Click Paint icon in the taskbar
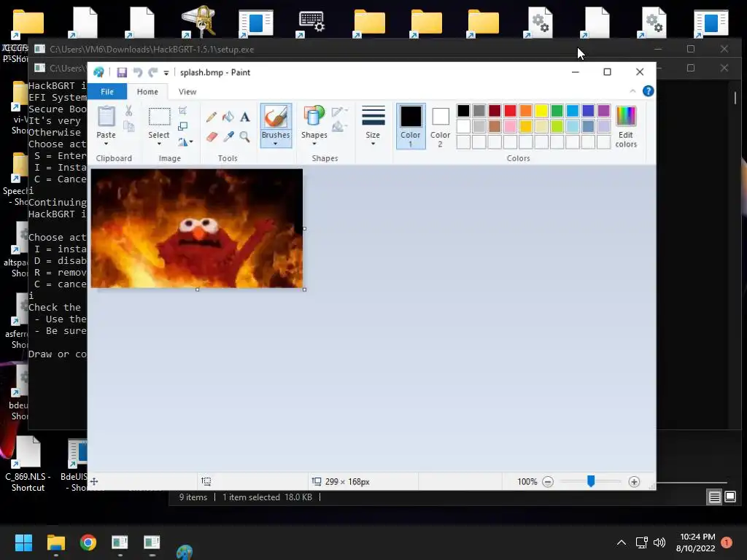This screenshot has height=560, width=747. 185,551
